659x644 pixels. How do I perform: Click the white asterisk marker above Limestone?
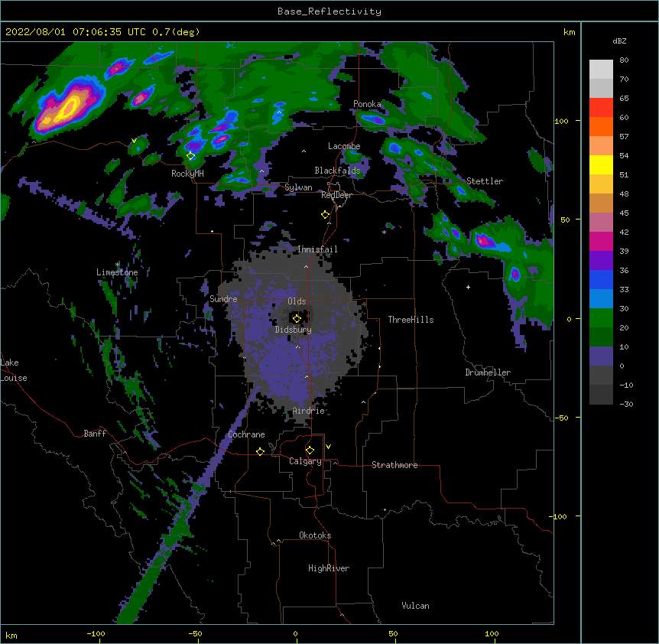pos(118,265)
